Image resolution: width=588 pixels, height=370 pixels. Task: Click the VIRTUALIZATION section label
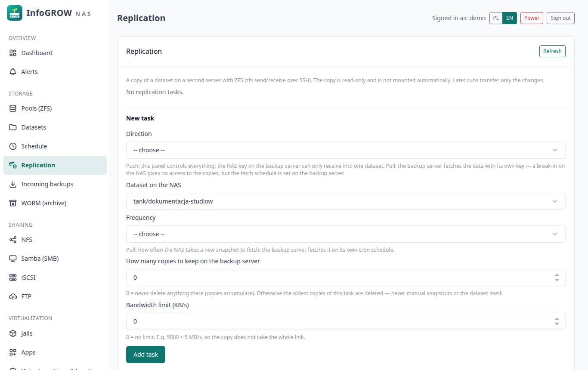30,318
